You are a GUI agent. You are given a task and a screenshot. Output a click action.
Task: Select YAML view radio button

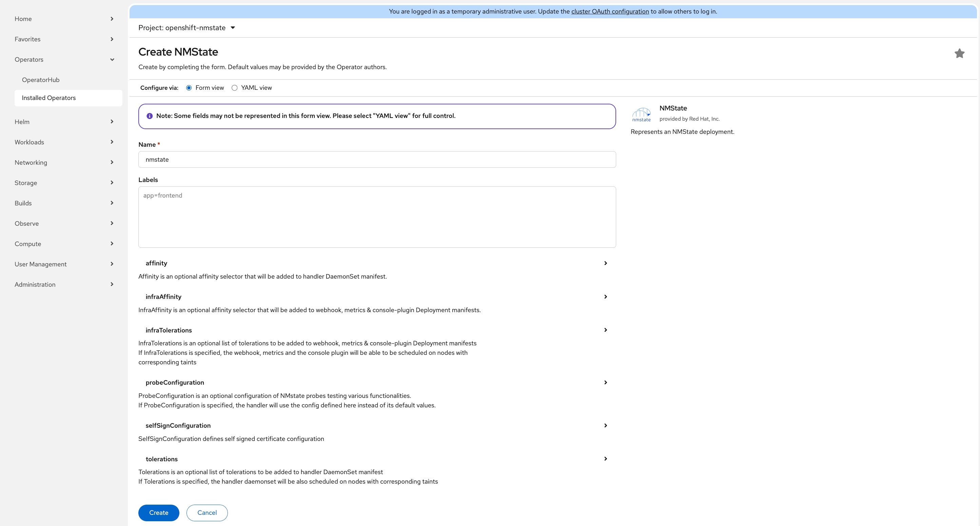(x=234, y=88)
